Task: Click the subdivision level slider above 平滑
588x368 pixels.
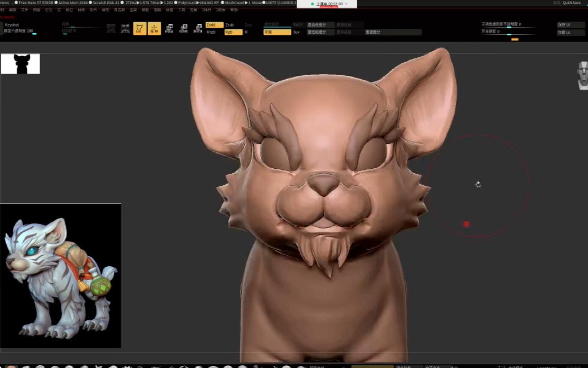Action: point(277,25)
